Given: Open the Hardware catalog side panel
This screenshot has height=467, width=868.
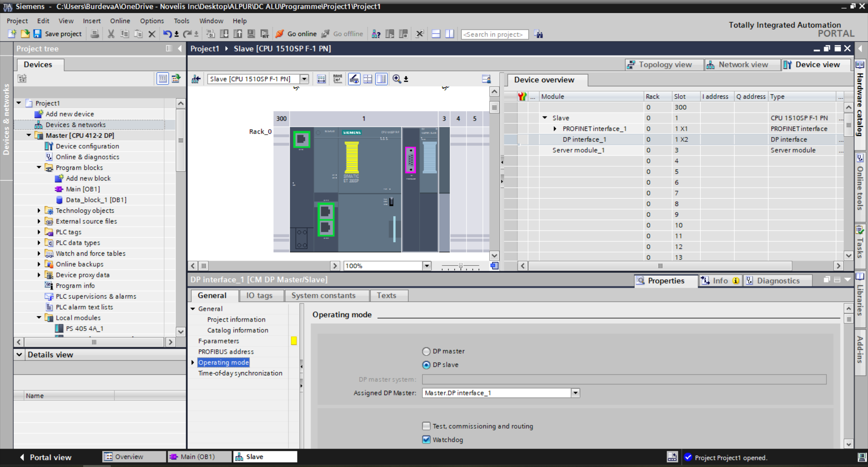Looking at the screenshot, I should pyautogui.click(x=860, y=104).
